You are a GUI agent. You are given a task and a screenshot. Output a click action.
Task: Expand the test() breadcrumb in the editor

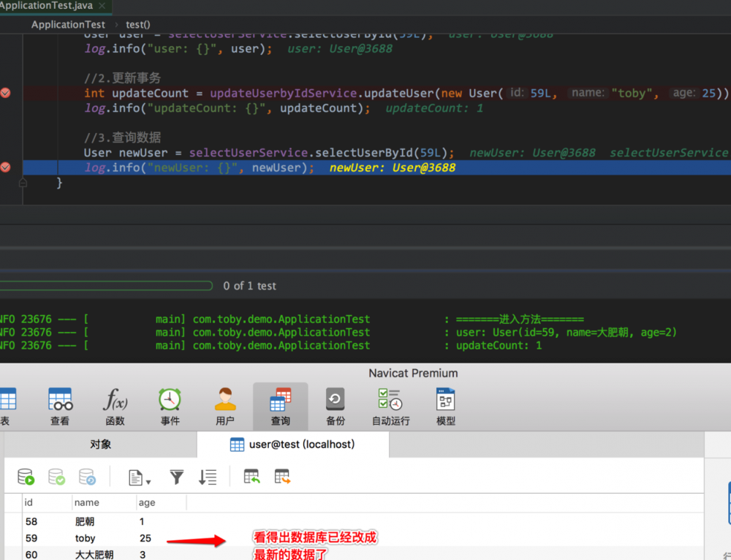(137, 24)
